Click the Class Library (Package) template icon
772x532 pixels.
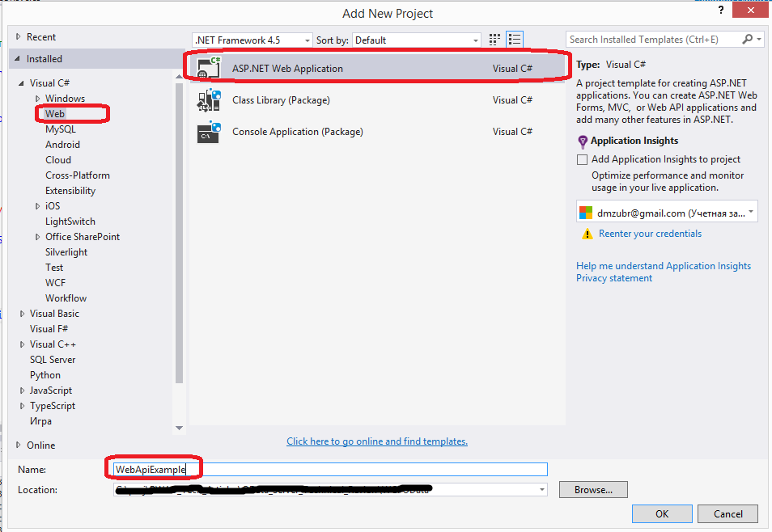click(x=209, y=100)
